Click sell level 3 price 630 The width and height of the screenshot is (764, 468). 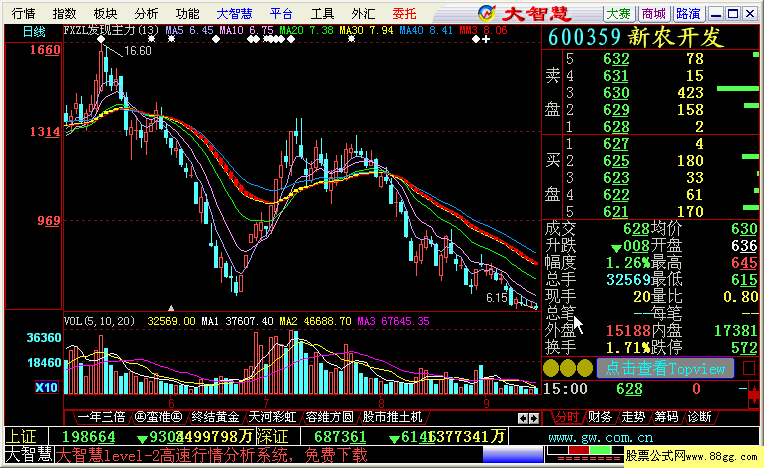(x=616, y=93)
